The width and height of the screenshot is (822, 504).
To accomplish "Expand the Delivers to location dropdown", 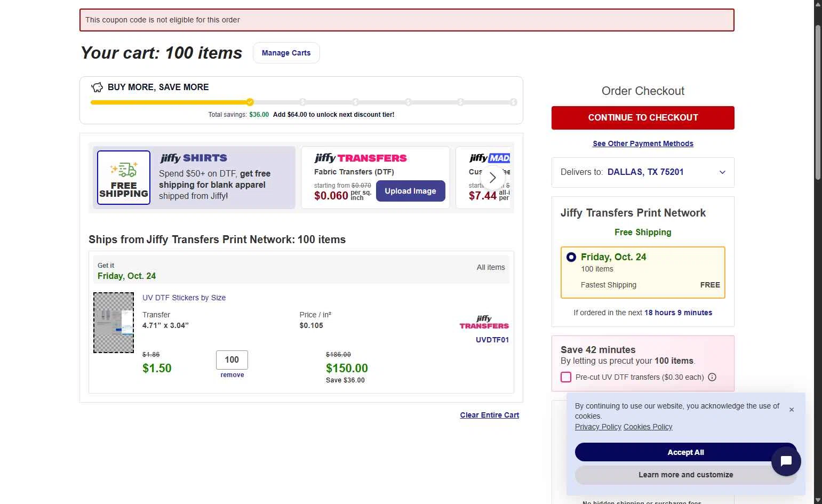I will (x=722, y=172).
